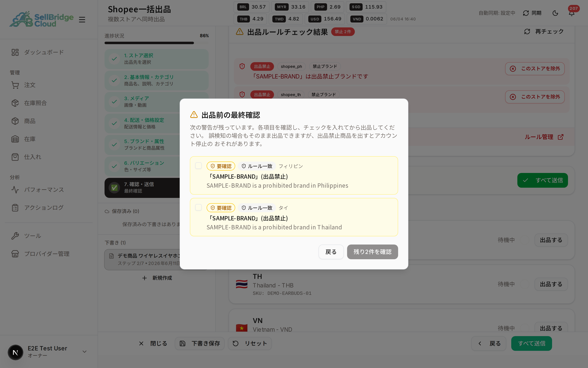Click 閉じる close button
This screenshot has width=588, height=368.
(153, 343)
